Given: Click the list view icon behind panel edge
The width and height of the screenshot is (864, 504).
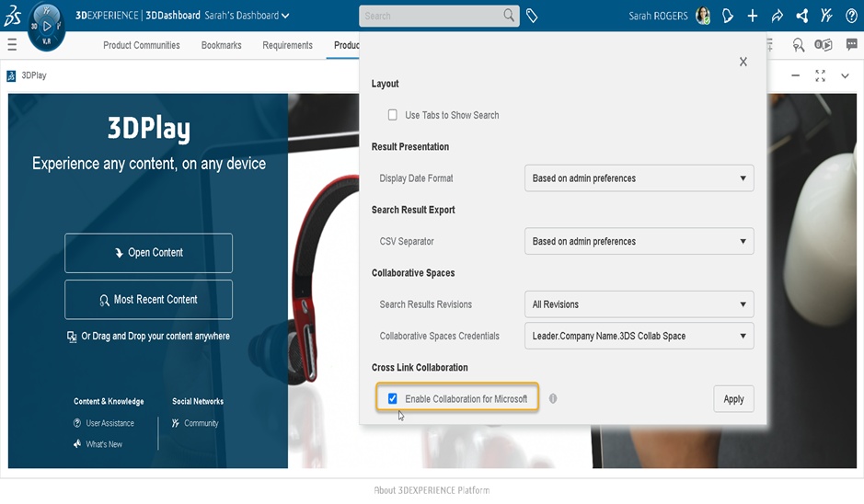Looking at the screenshot, I should pyautogui.click(x=770, y=45).
